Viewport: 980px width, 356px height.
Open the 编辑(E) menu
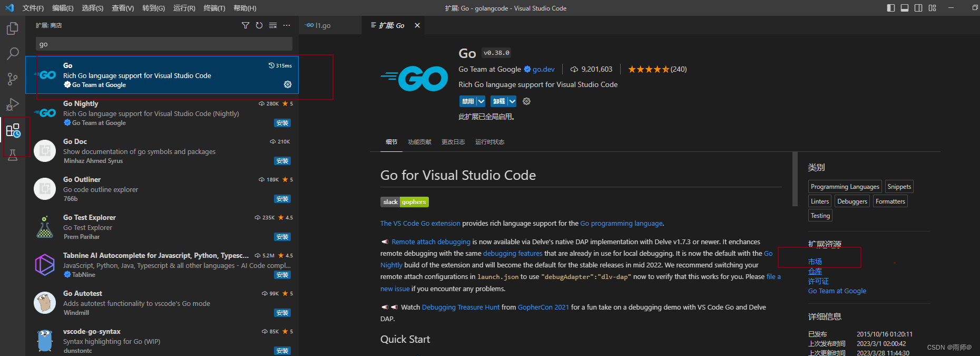click(63, 8)
